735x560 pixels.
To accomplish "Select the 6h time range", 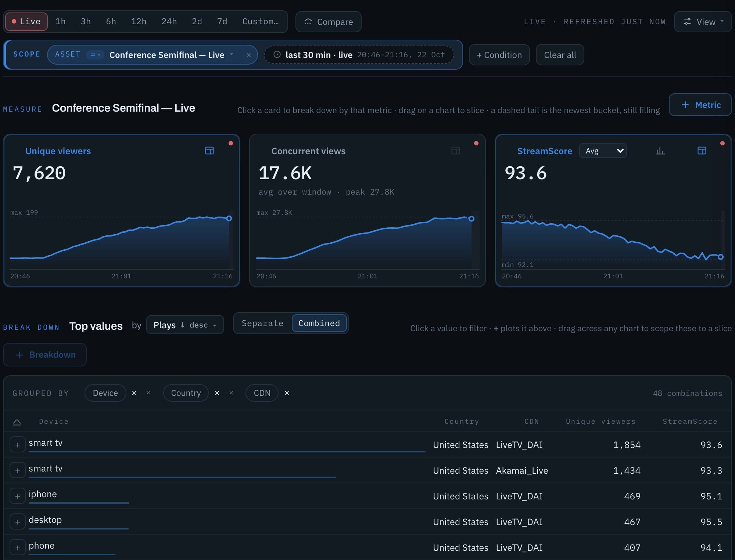I will pos(111,22).
